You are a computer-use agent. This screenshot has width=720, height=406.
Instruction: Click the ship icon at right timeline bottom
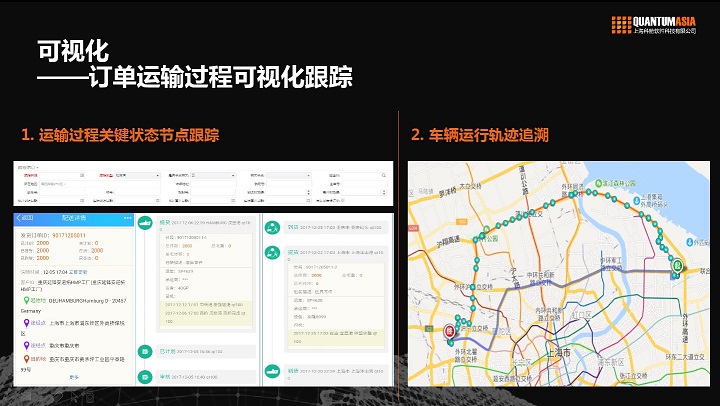coord(270,369)
